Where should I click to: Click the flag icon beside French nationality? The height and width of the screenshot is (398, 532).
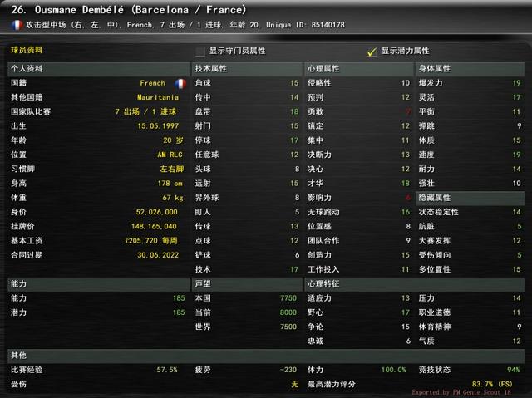pos(180,83)
